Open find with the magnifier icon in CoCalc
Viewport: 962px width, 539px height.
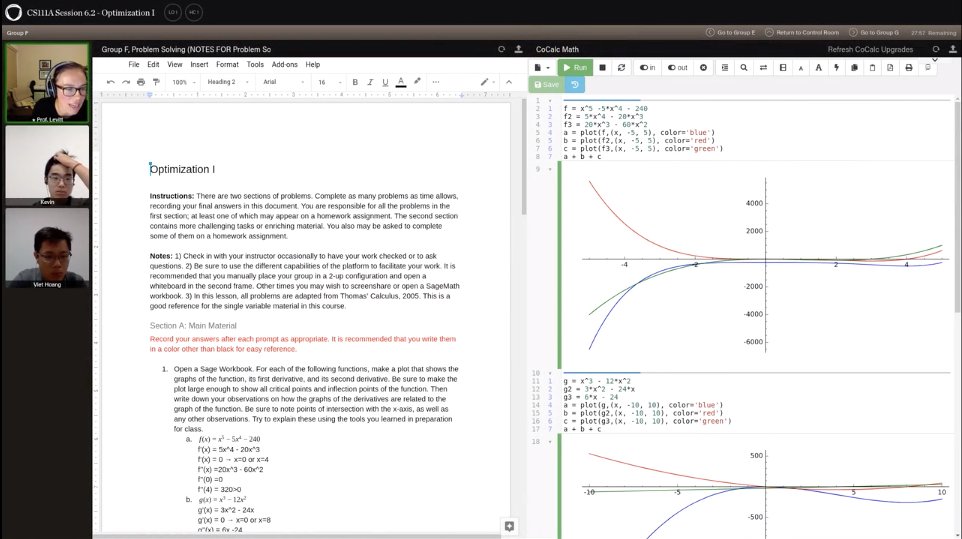click(x=744, y=67)
